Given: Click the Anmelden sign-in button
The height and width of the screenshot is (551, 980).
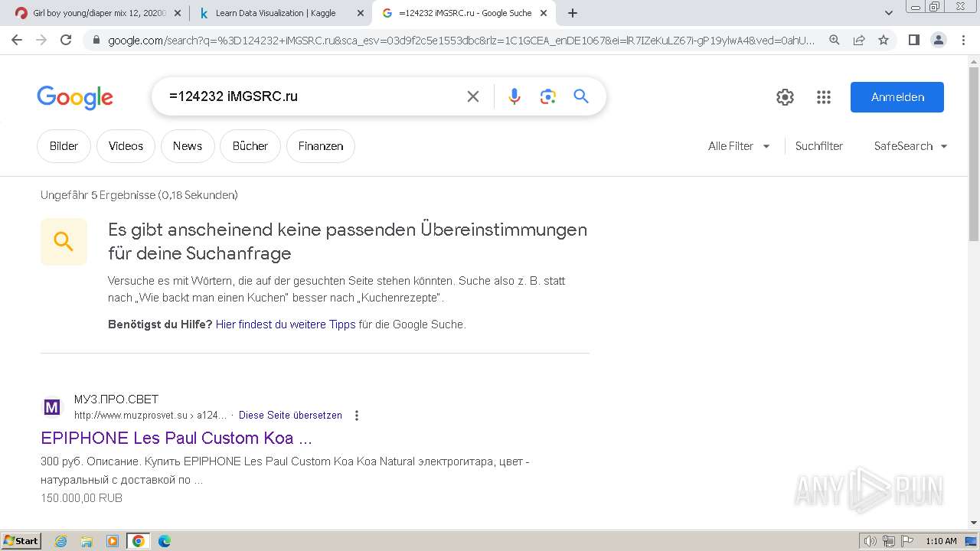Looking at the screenshot, I should click(x=897, y=97).
